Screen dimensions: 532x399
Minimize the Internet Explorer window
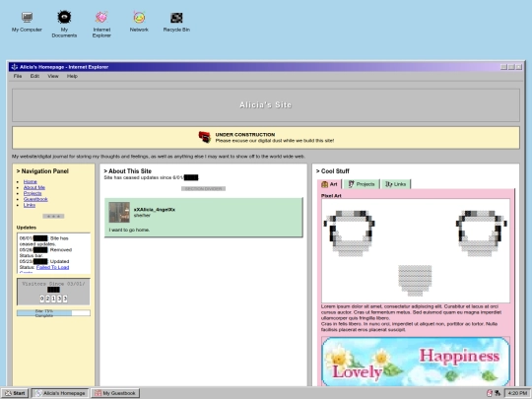(x=503, y=67)
